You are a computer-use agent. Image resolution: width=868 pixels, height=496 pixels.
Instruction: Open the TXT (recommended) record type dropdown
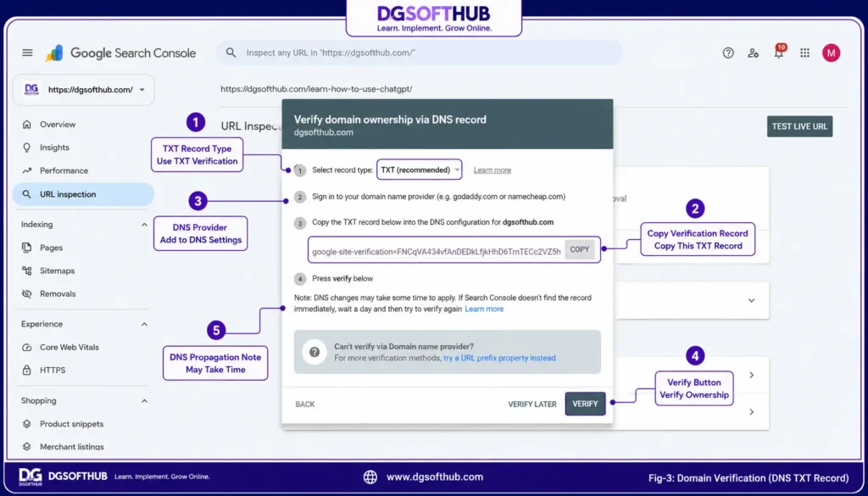[x=419, y=170]
